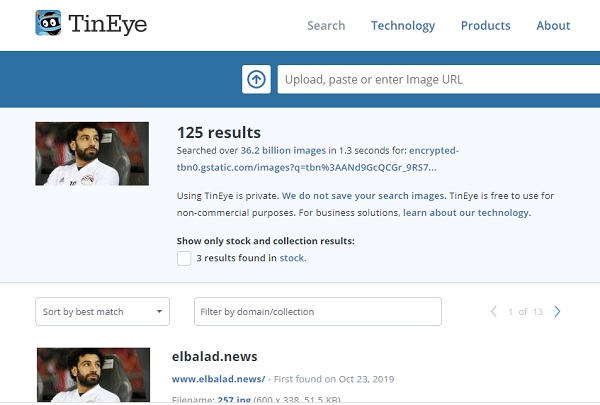Toggle show only stock results checkbox
Viewport: 600px width, 405px height.
(x=184, y=258)
